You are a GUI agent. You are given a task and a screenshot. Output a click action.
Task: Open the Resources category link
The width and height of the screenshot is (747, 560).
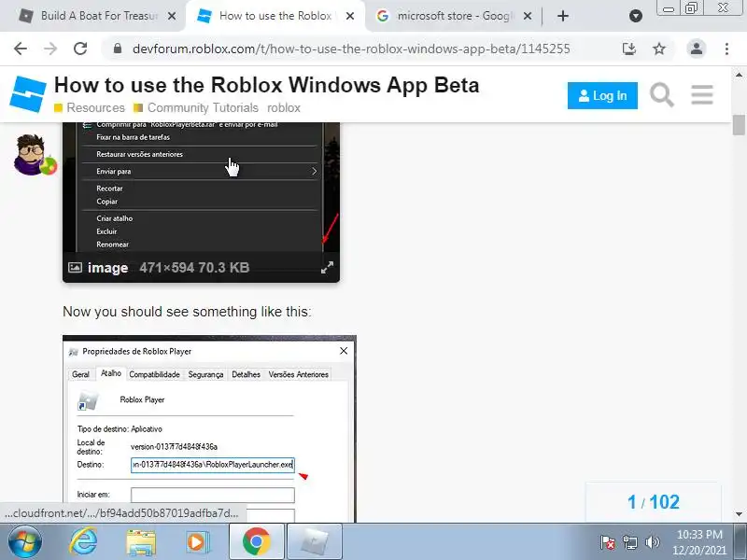click(x=90, y=108)
